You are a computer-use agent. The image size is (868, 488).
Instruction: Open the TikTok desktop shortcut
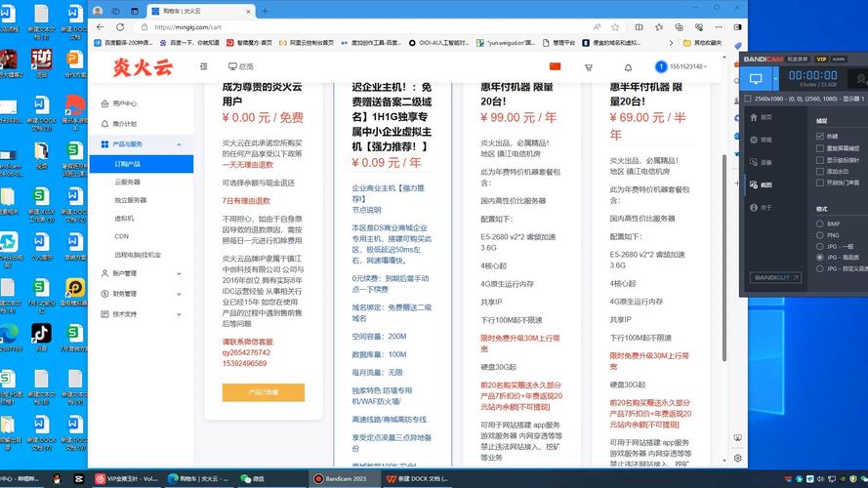click(41, 337)
